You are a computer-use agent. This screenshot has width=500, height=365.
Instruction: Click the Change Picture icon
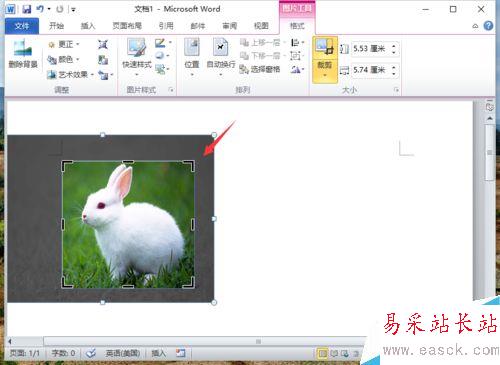(103, 60)
